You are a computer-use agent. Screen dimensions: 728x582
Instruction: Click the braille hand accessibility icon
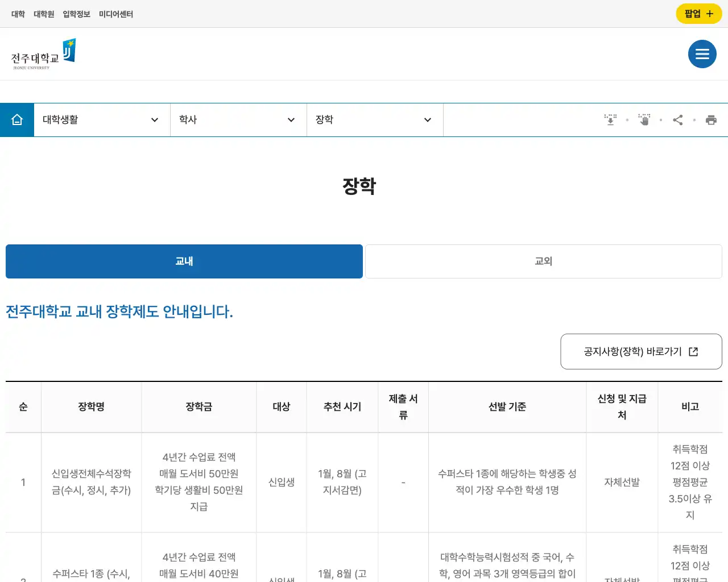(644, 120)
